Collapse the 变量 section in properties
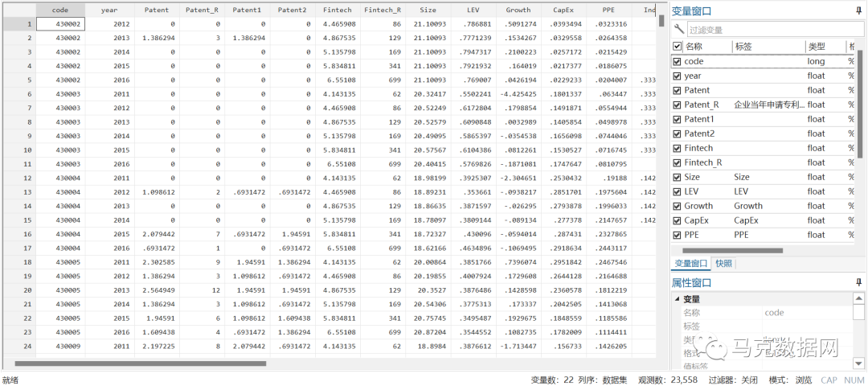Viewport: 868px width, 386px height. pyautogui.click(x=677, y=300)
